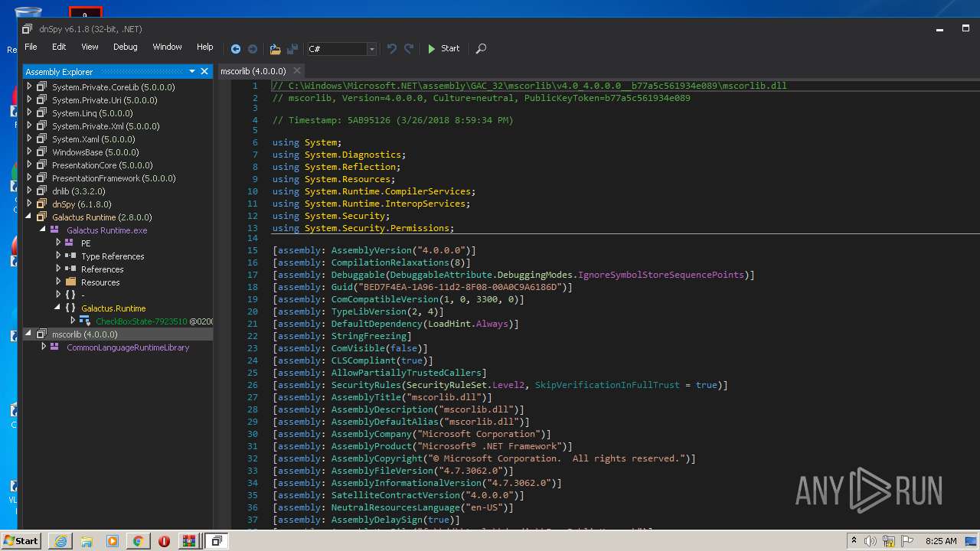Screen dimensions: 980x551
Task: Expand System.Private.Uri node
Action: point(30,99)
